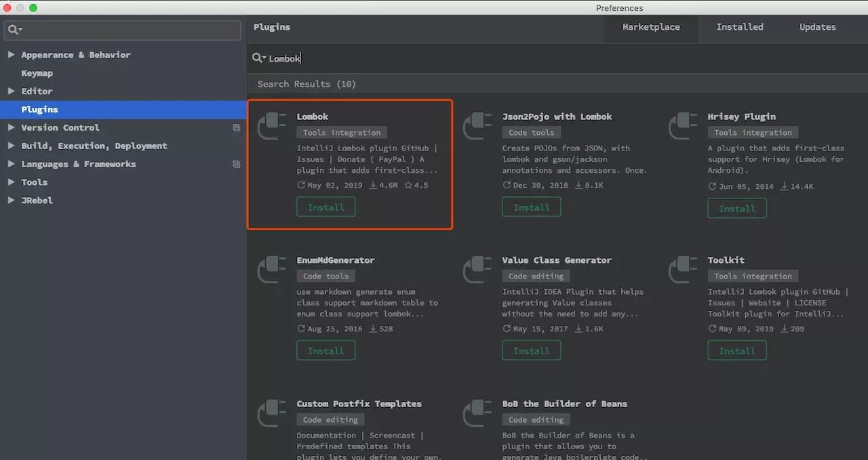Install the Value Class Generator plugin
This screenshot has width=868, height=460.
(532, 351)
